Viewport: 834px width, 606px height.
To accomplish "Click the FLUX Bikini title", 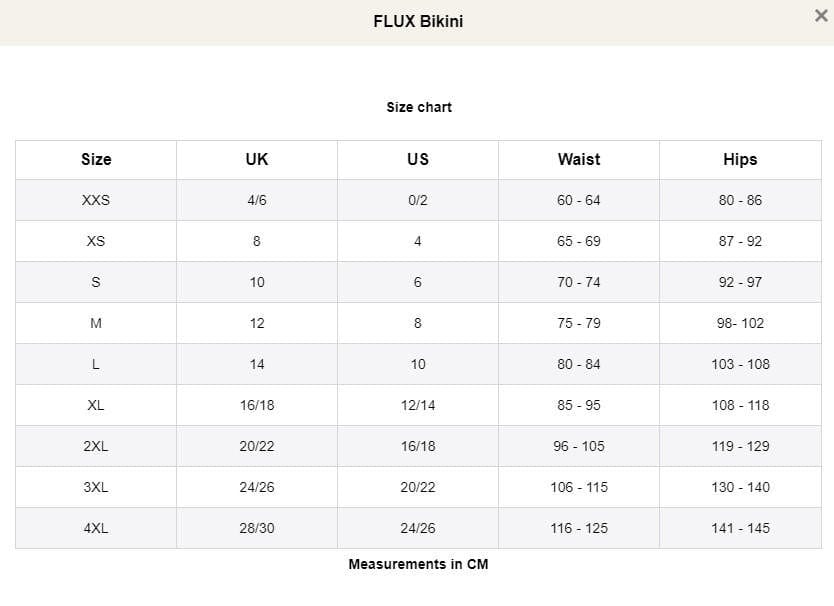I will click(417, 20).
